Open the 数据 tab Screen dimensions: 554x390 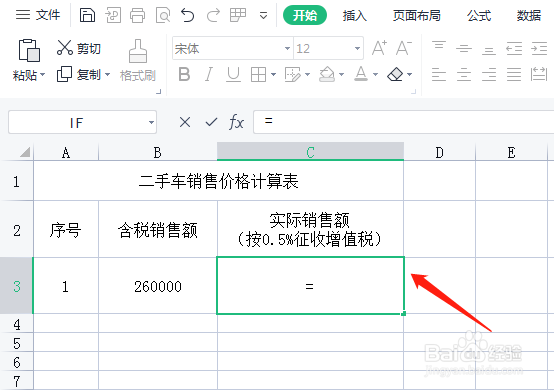pyautogui.click(x=529, y=16)
